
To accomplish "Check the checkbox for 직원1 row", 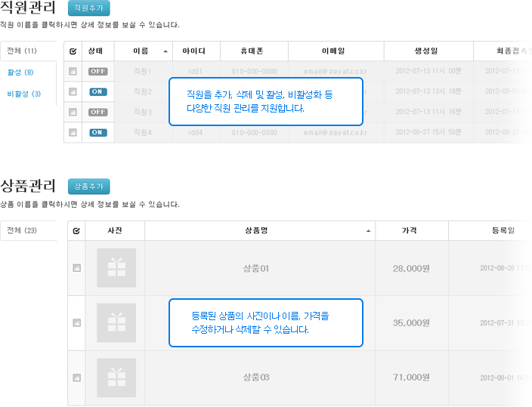I will pyautogui.click(x=73, y=71).
